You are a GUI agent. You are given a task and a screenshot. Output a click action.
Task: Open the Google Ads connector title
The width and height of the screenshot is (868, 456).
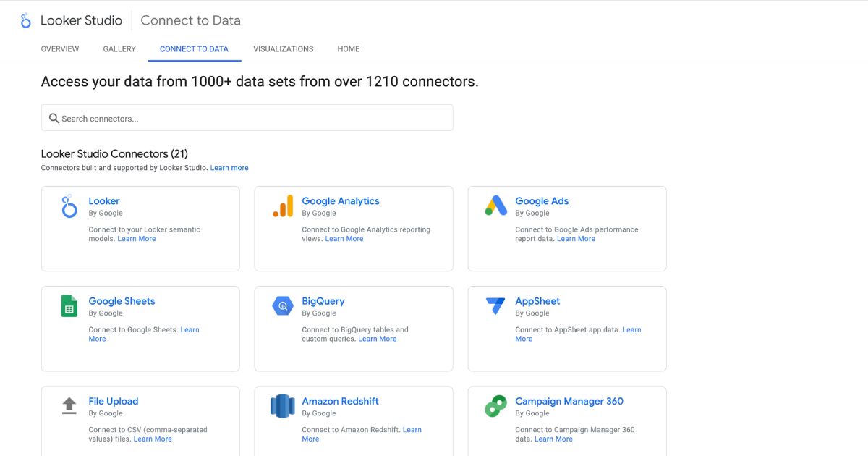pyautogui.click(x=542, y=201)
